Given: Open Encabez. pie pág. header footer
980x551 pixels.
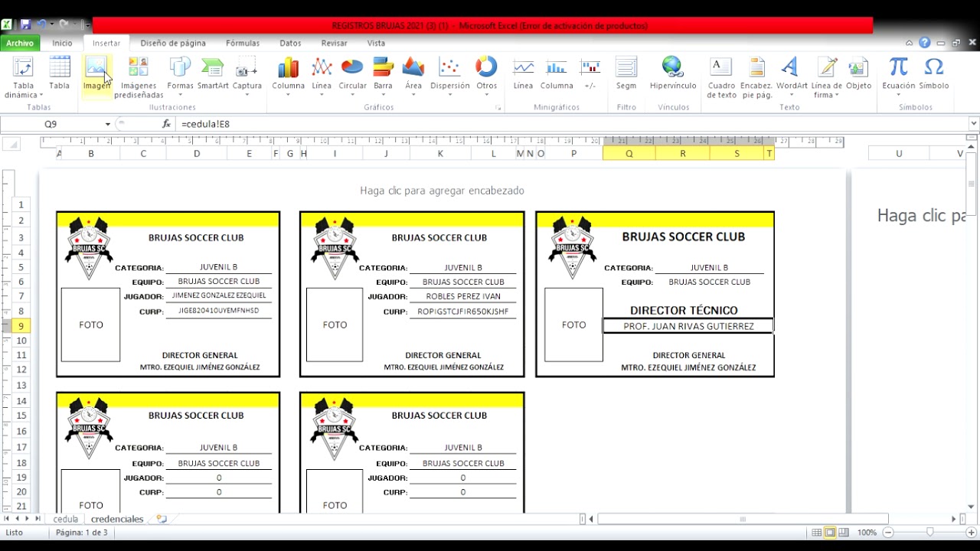Looking at the screenshot, I should (x=756, y=78).
